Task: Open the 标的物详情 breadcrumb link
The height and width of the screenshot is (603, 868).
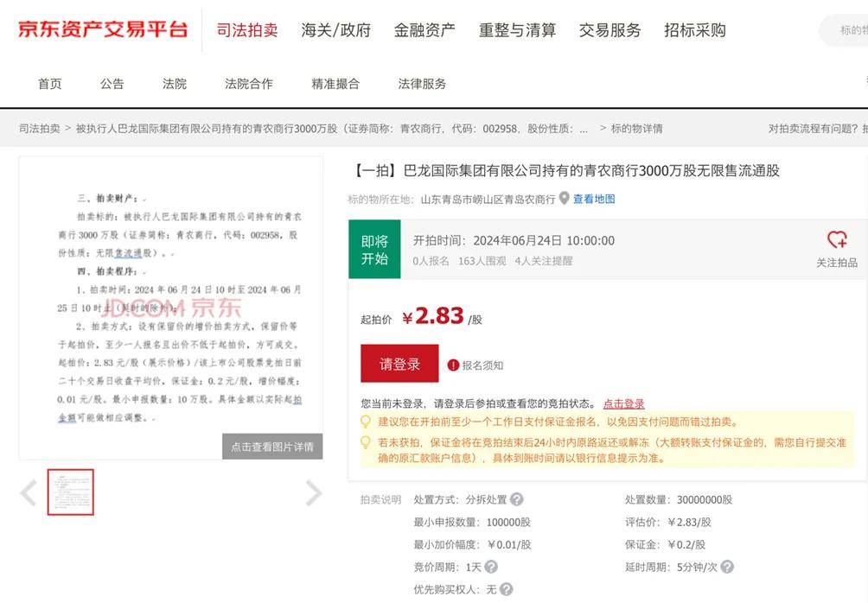Action: [637, 127]
